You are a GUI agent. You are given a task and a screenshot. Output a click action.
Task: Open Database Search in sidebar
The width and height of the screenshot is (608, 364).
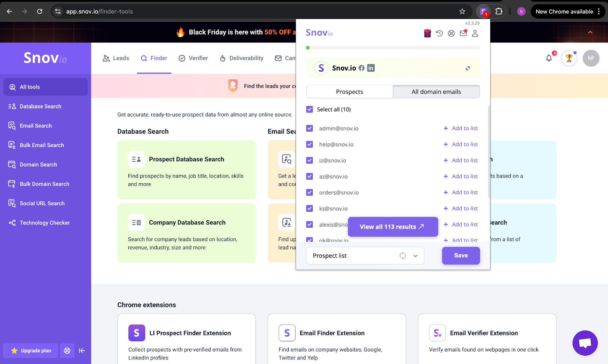(46, 106)
